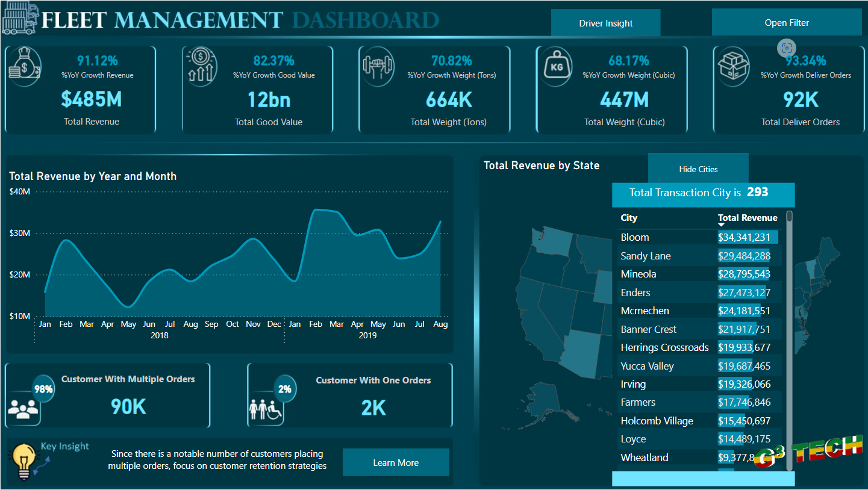Click the Total Revenue by Year and Month title
Image resolution: width=868 pixels, height=490 pixels.
click(x=93, y=176)
